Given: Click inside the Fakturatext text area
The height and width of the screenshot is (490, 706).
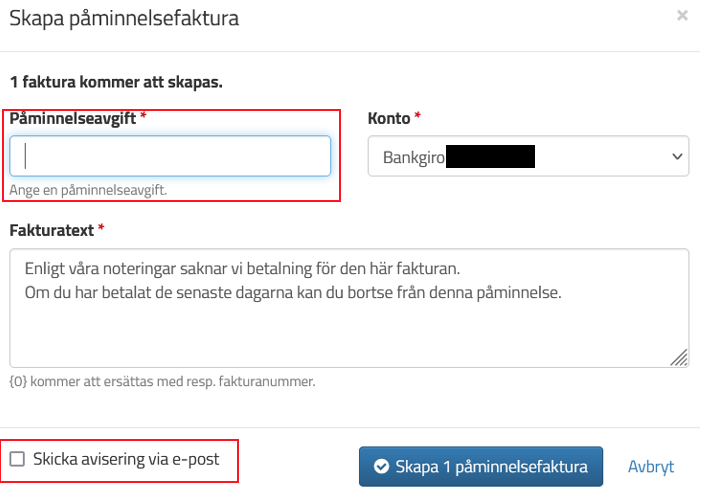Looking at the screenshot, I should tap(349, 308).
